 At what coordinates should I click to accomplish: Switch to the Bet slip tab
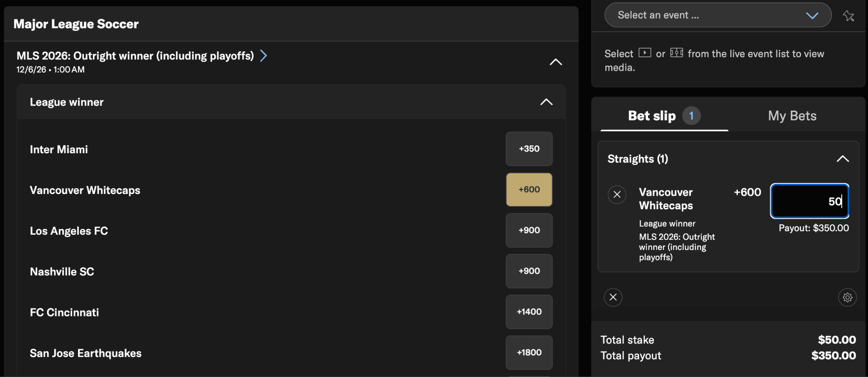tap(664, 116)
